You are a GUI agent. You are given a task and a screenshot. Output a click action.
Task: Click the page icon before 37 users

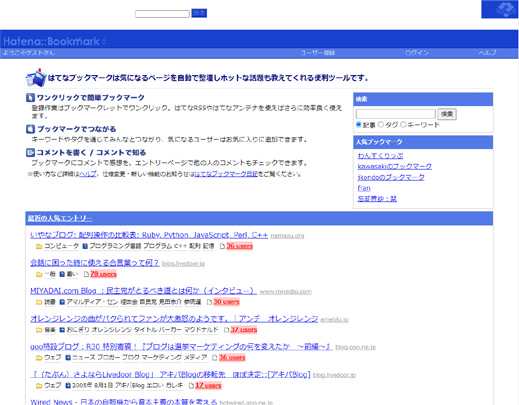coord(227,330)
